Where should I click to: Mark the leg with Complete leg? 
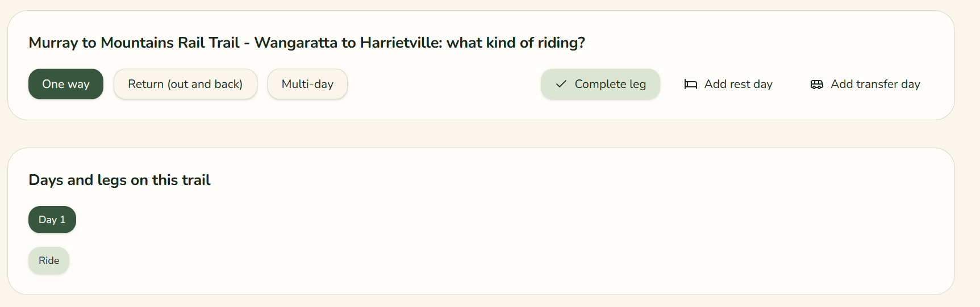pos(600,84)
